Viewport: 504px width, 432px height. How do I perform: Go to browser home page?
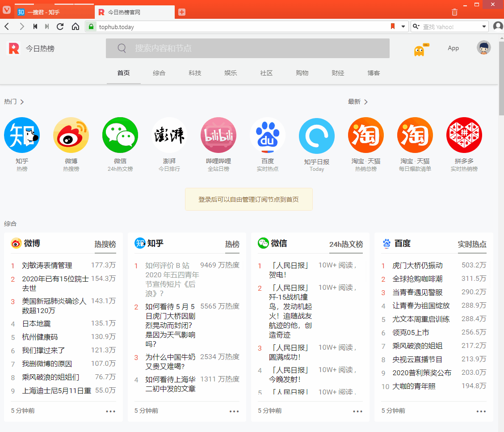(x=75, y=26)
